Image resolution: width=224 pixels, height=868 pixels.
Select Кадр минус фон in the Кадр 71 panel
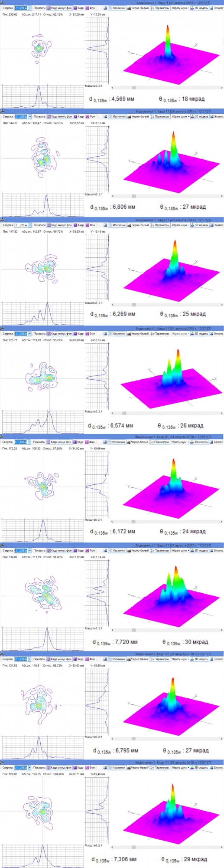click(x=59, y=767)
